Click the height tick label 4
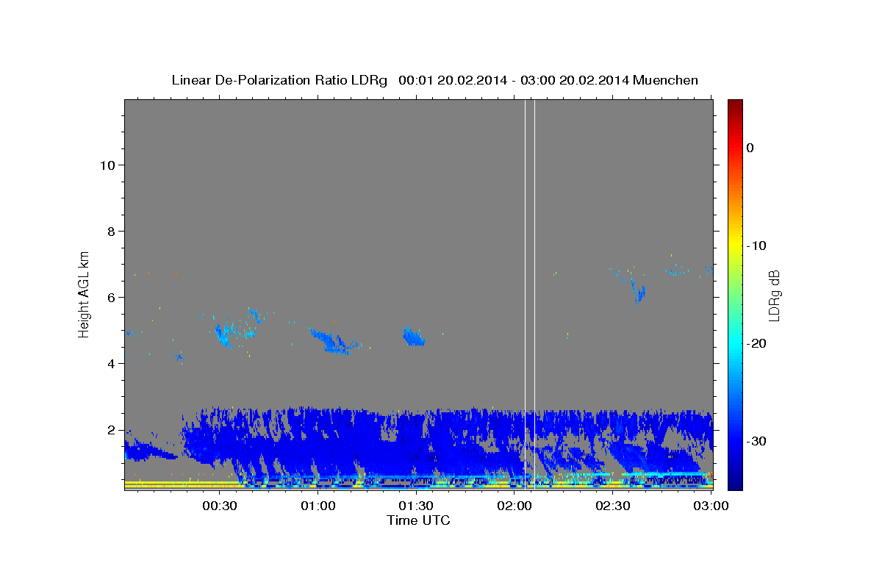This screenshot has width=882, height=588. 110,364
